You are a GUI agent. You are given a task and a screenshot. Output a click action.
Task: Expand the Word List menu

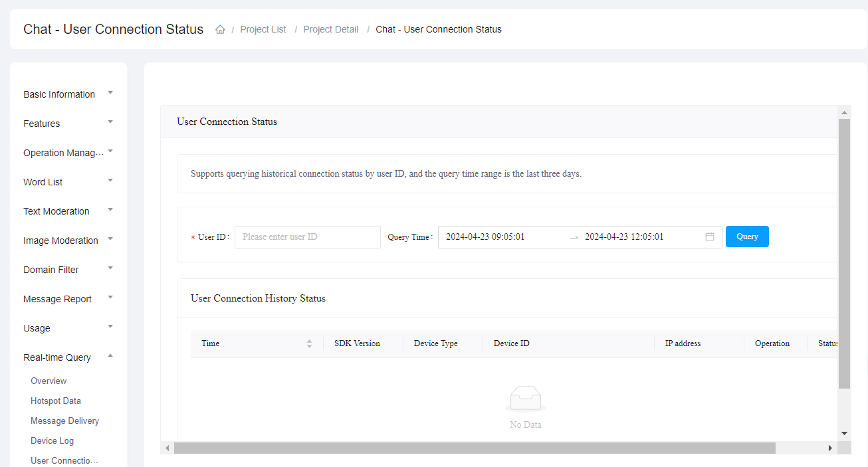coord(68,182)
